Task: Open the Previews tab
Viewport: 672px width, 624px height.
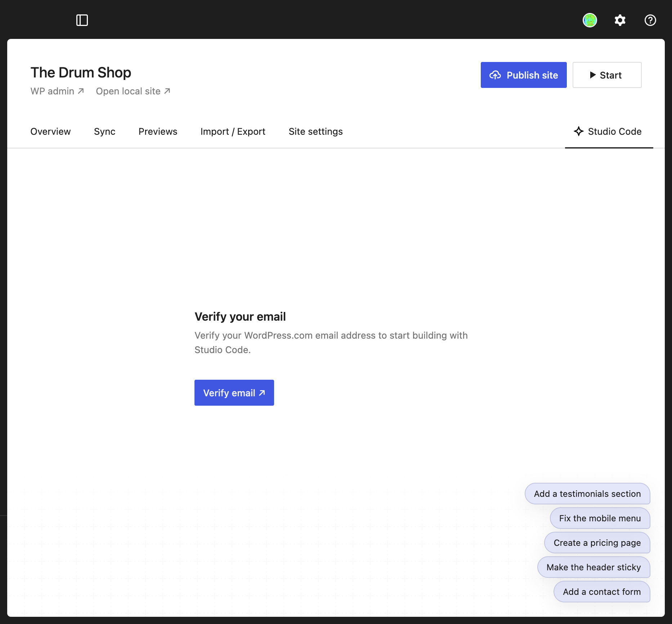Action: (x=158, y=132)
